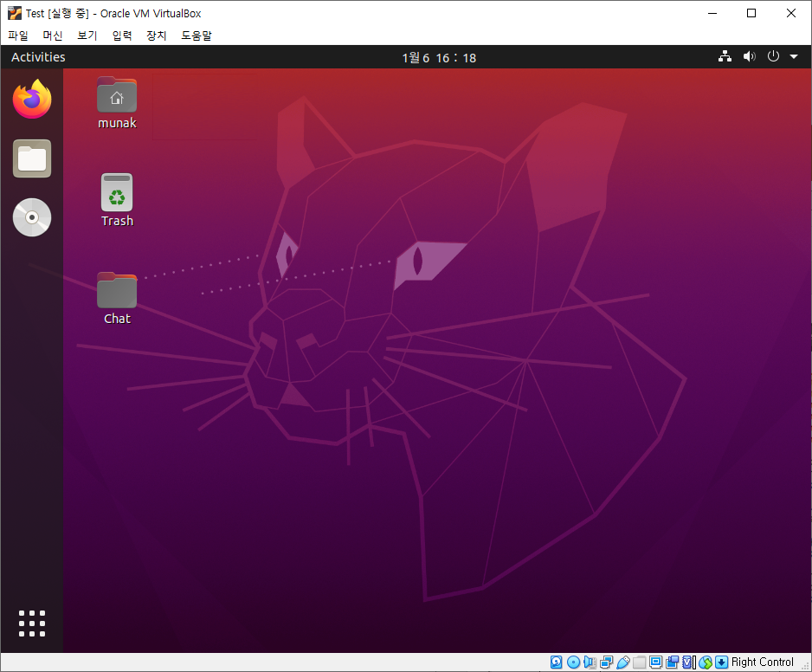This screenshot has height=672, width=812.
Task: Open the 파일 menu
Action: 18,36
